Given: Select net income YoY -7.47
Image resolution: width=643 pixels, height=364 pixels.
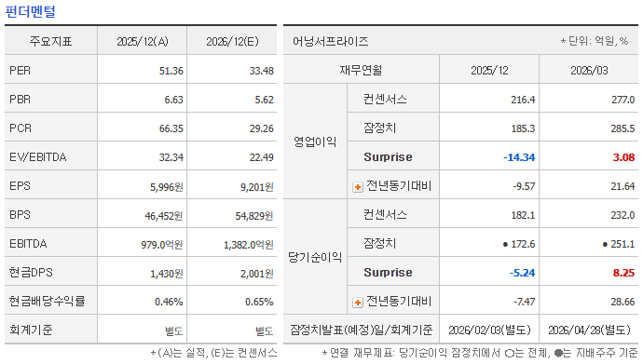Looking at the screenshot, I should pyautogui.click(x=524, y=303).
